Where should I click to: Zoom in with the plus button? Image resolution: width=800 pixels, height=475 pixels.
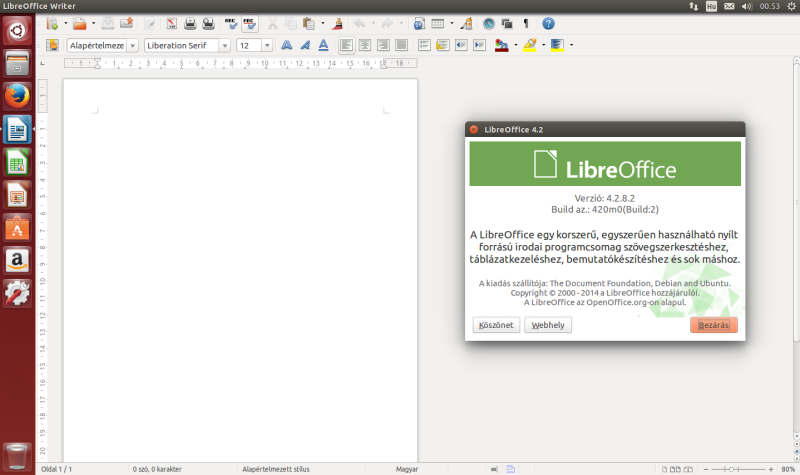coord(770,469)
